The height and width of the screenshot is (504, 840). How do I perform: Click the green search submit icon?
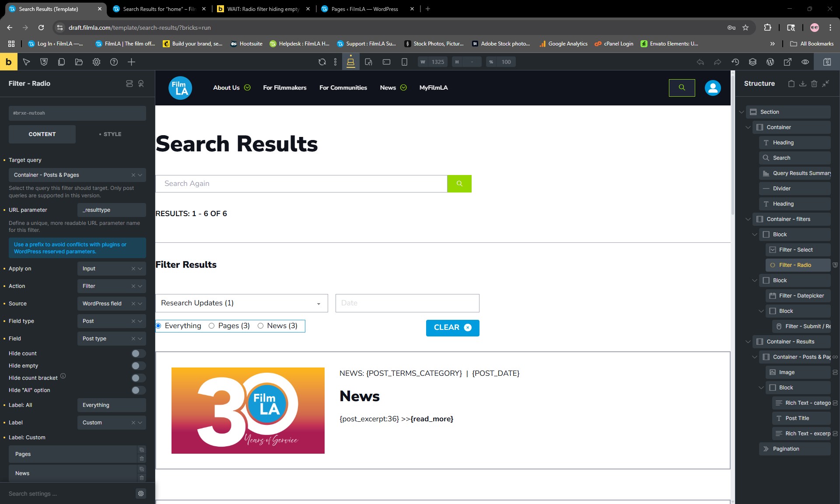point(459,184)
